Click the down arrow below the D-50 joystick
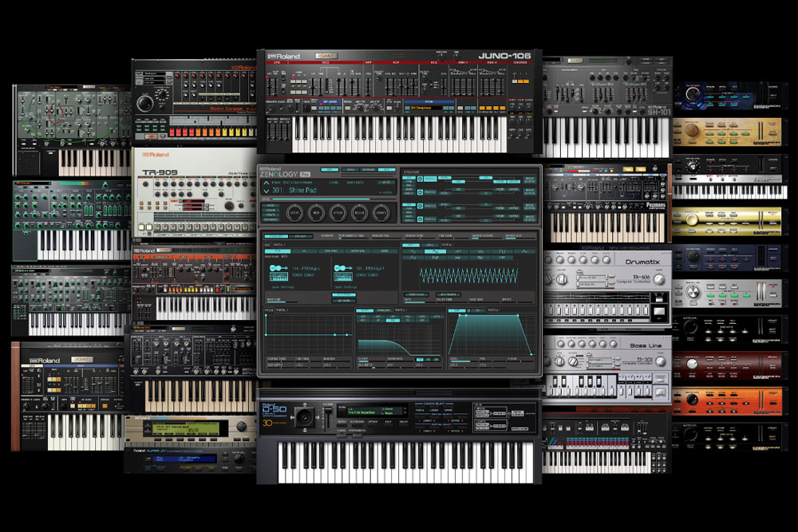The width and height of the screenshot is (798, 532). [x=304, y=429]
